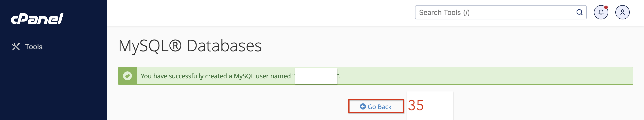Click the Go Back link

[376, 107]
